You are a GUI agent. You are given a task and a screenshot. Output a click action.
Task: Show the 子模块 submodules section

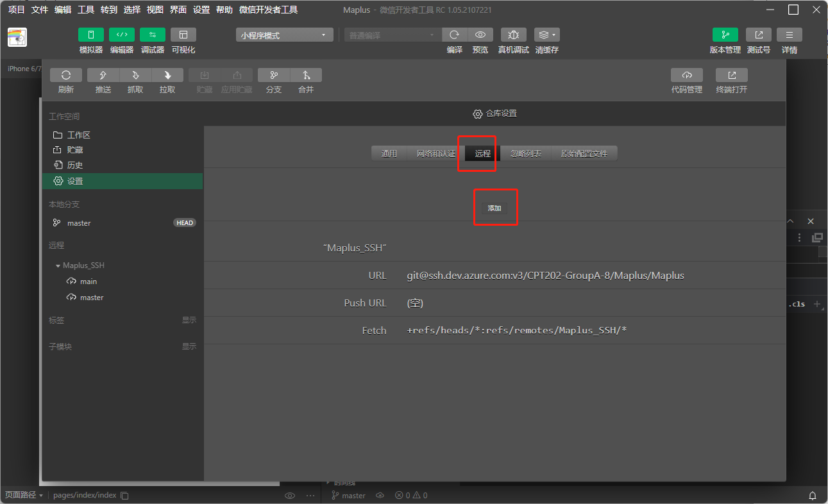click(189, 346)
